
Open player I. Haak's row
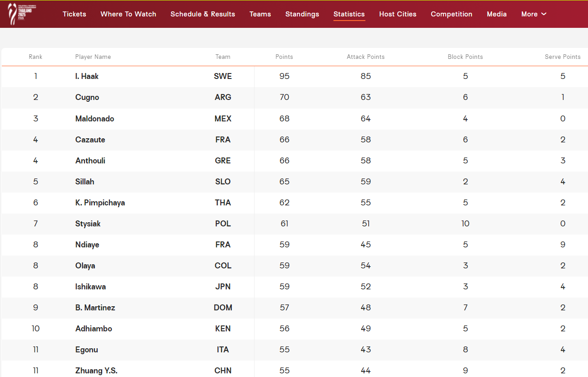click(x=87, y=76)
